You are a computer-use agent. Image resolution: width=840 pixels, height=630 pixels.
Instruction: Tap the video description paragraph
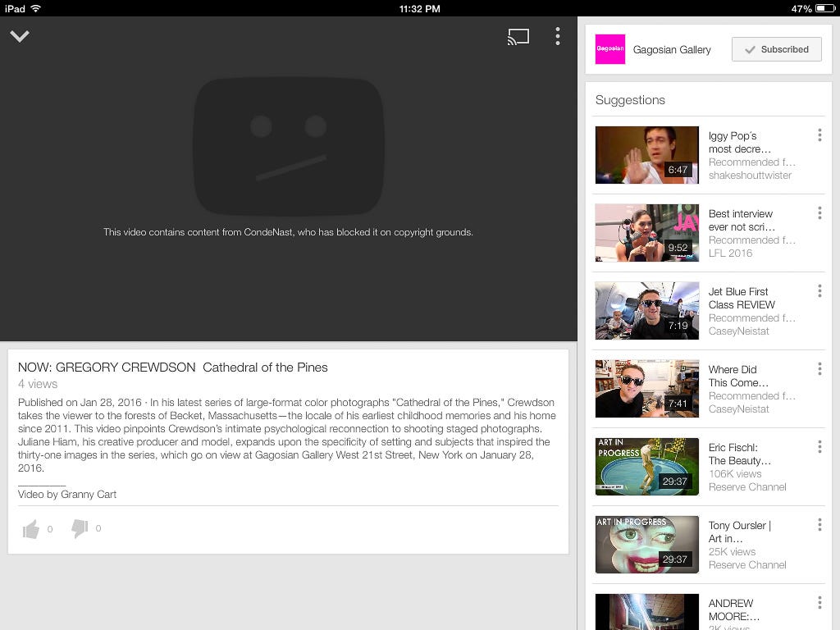[286, 435]
